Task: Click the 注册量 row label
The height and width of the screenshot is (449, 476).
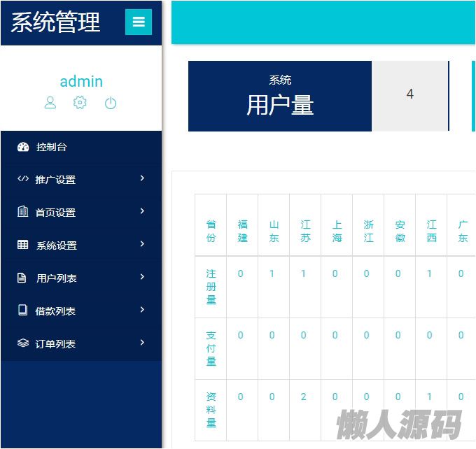Action: [x=211, y=287]
